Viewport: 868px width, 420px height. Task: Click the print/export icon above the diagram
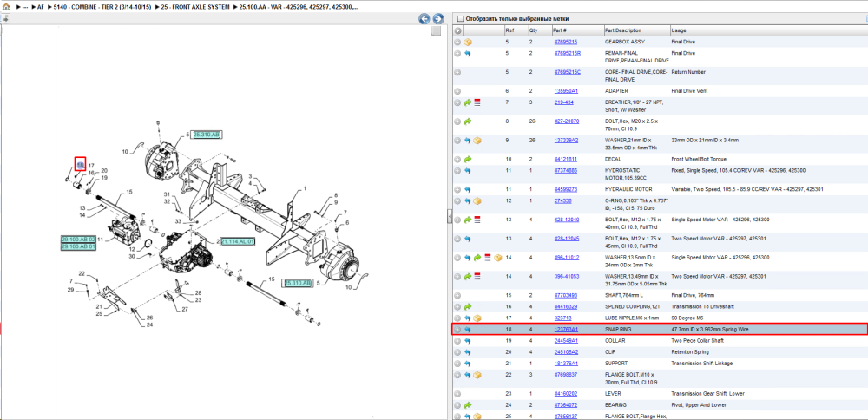coord(5,19)
